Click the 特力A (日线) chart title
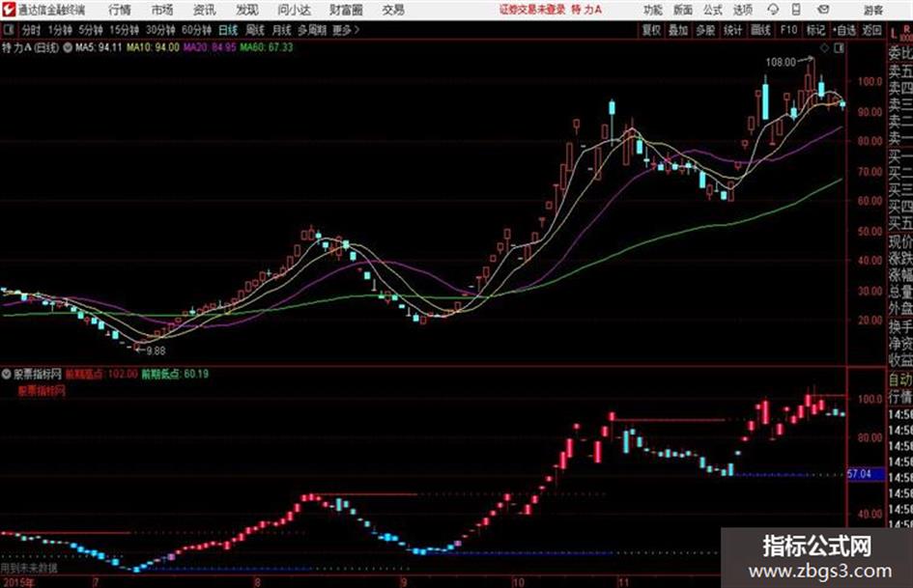This screenshot has width=913, height=588. [30, 47]
